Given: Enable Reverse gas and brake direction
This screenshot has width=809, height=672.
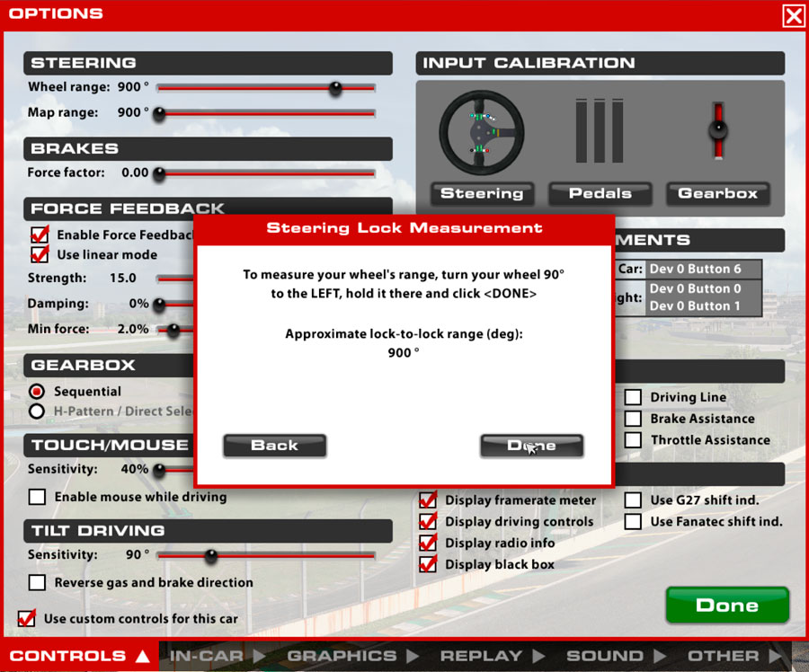Looking at the screenshot, I should click(37, 582).
